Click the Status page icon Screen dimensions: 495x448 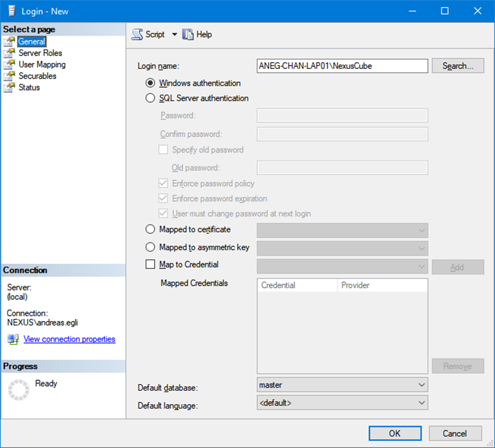coord(9,88)
